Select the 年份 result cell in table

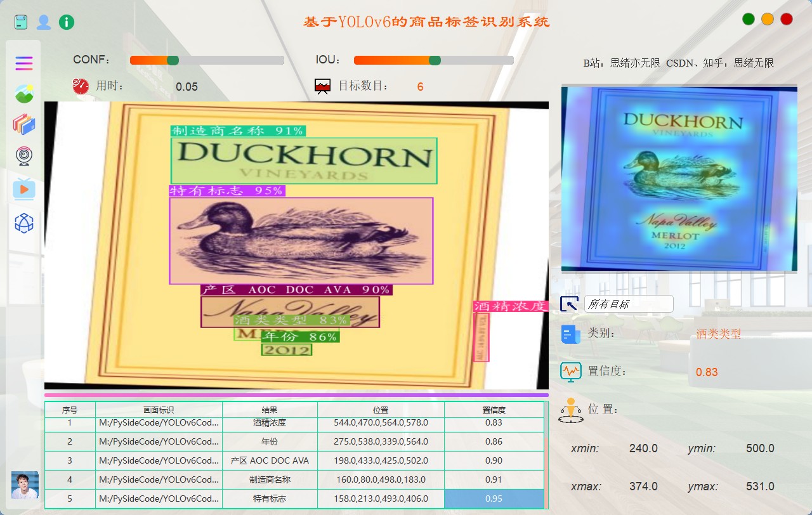270,441
